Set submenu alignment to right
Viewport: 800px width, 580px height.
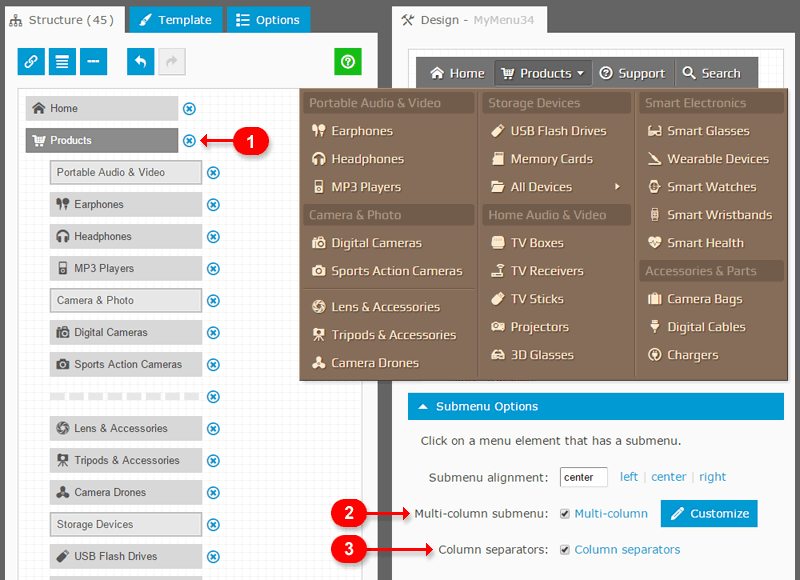point(712,477)
